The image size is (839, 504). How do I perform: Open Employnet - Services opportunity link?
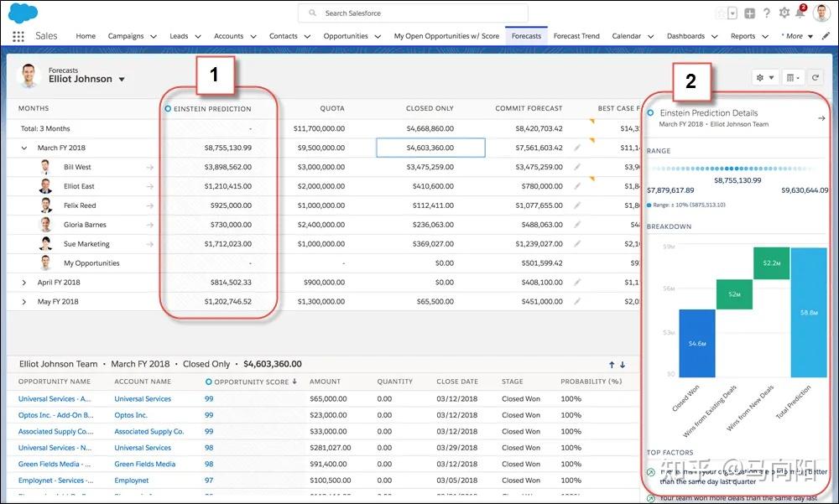tap(55, 481)
